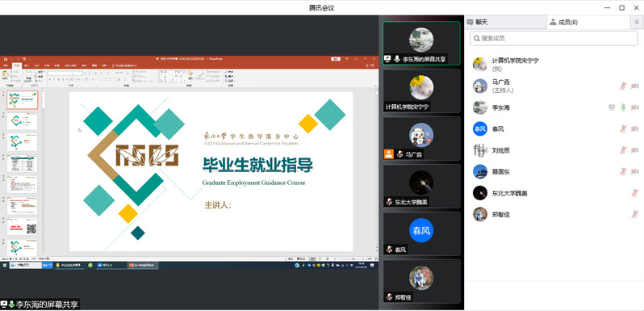Toggle the disabled camera for 聂国东
This screenshot has width=644, height=311.
pos(634,171)
